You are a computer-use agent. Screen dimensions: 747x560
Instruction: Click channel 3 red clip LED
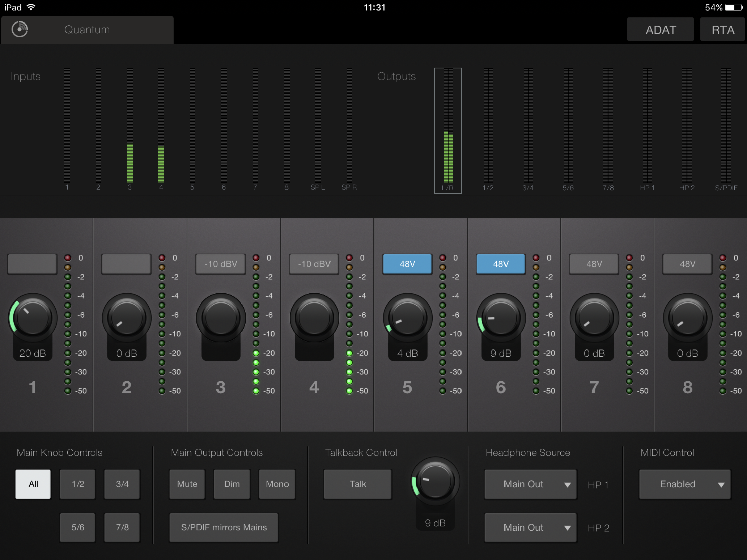click(x=256, y=258)
